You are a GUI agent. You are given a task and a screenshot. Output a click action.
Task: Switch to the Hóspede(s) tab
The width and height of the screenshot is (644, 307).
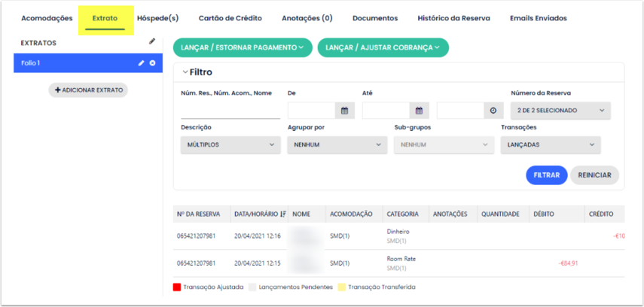[157, 17]
